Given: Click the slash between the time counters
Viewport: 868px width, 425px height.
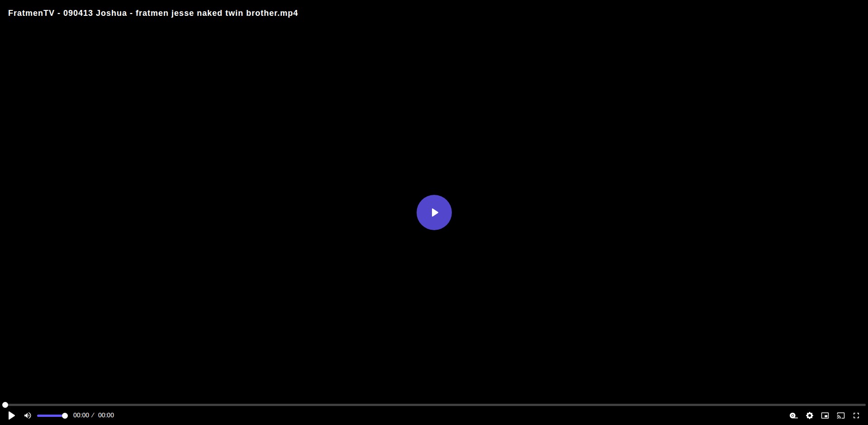Looking at the screenshot, I should (x=93, y=416).
